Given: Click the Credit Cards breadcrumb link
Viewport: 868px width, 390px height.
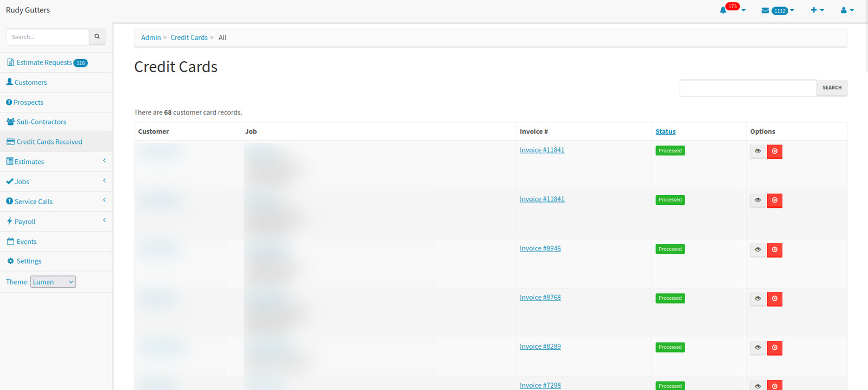Looking at the screenshot, I should [x=189, y=37].
